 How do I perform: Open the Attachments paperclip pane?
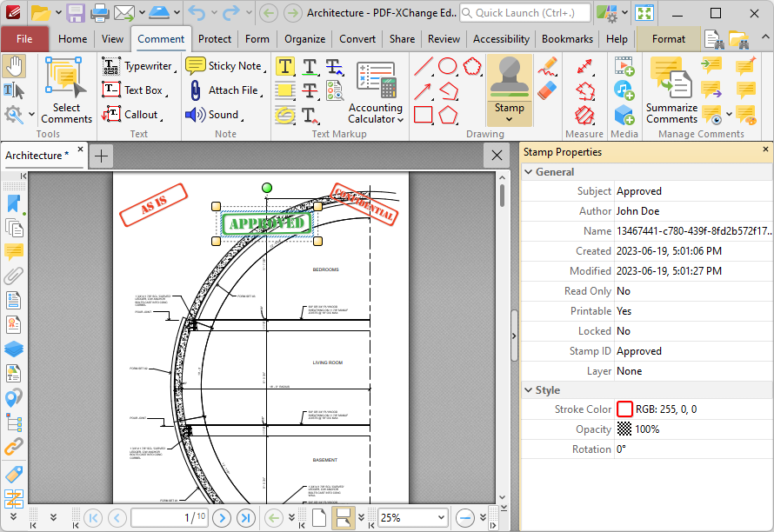pyautogui.click(x=14, y=276)
